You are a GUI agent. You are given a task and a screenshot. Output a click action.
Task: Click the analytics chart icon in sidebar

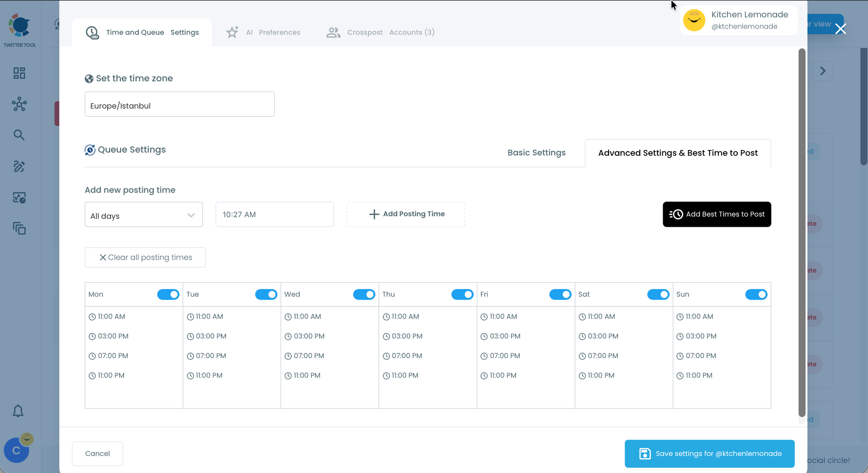[x=19, y=198]
